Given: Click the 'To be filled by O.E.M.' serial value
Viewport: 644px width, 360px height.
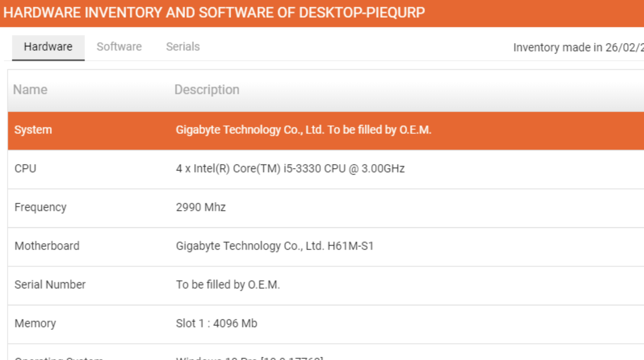Looking at the screenshot, I should [x=228, y=285].
